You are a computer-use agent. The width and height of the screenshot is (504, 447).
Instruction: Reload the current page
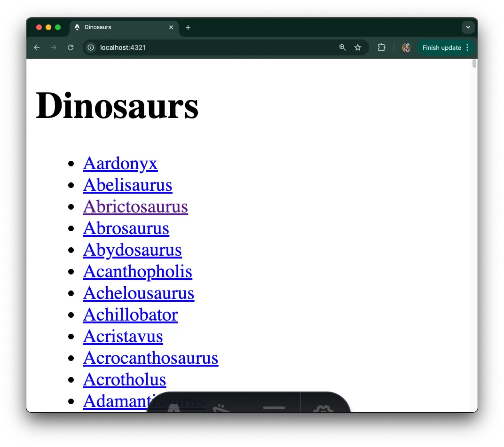click(x=71, y=47)
